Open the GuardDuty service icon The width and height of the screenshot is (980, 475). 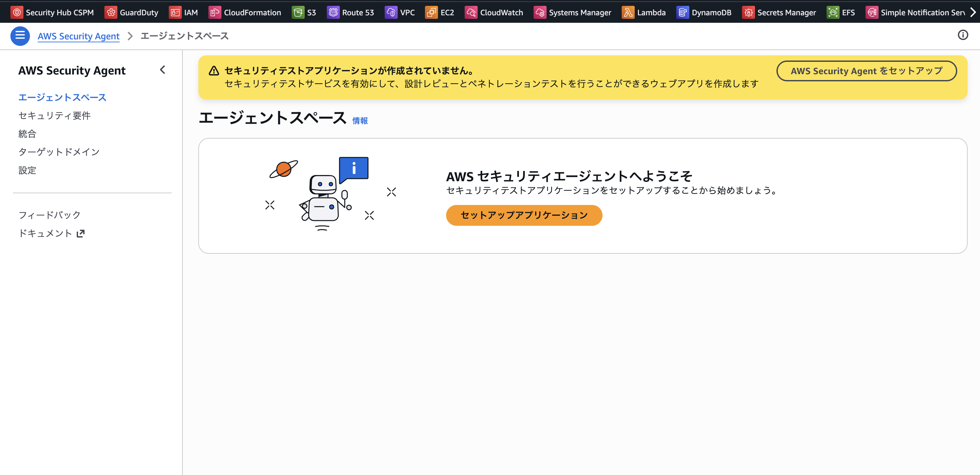pyautogui.click(x=111, y=12)
